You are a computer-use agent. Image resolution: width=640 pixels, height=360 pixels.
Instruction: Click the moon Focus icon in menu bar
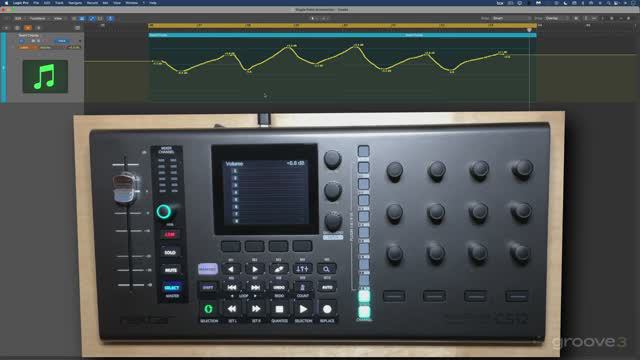(x=565, y=2)
